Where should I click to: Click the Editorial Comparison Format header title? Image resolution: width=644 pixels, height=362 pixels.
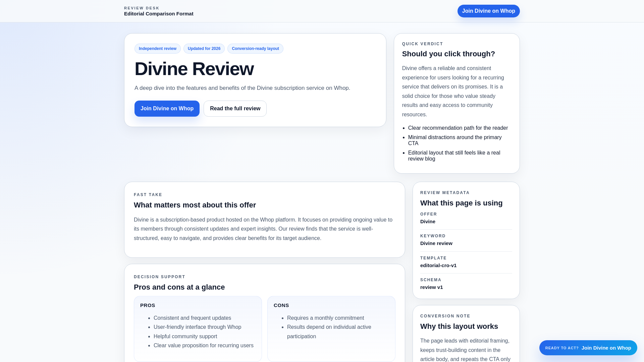point(159,14)
